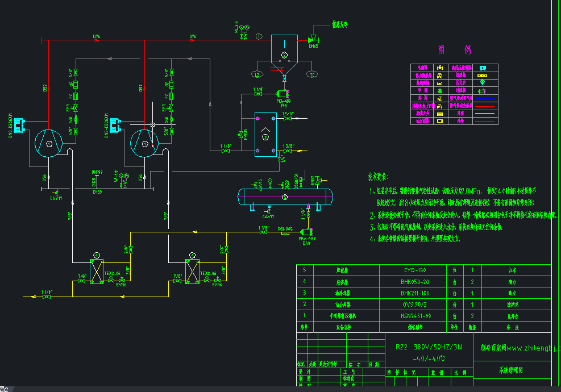Select the -40/+40℃ temperature text
Screen dimensions: 561x392
click(x=429, y=358)
